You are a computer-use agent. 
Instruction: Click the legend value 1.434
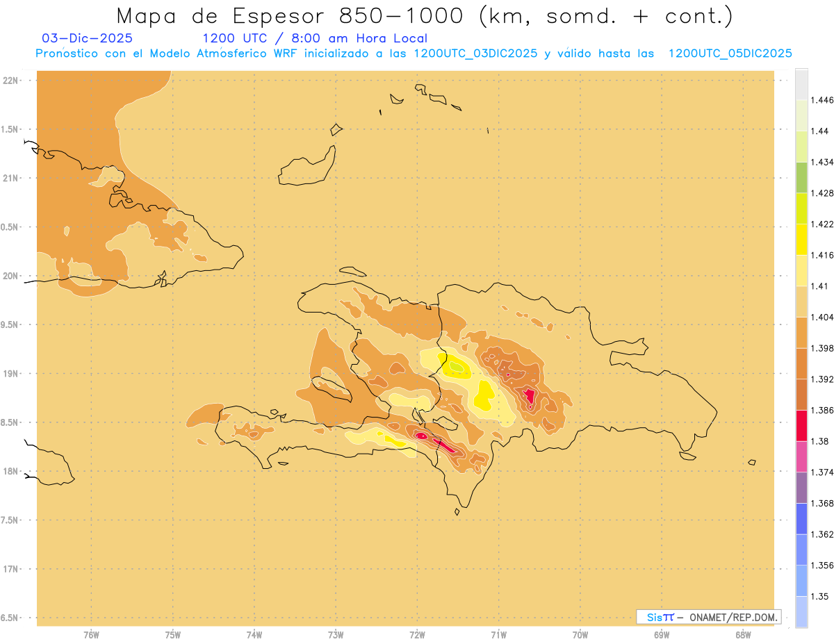point(822,162)
